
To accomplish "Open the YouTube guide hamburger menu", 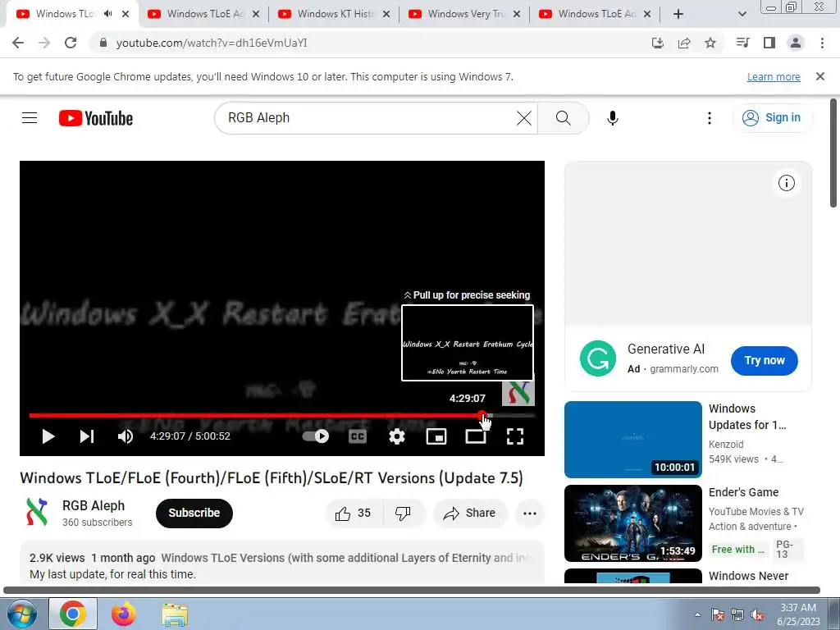I will coord(30,118).
